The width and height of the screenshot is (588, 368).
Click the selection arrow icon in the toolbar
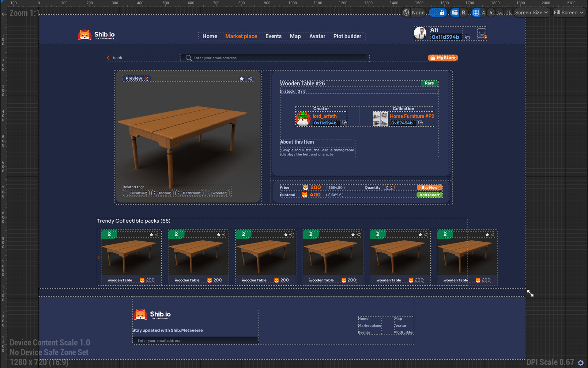(491, 13)
